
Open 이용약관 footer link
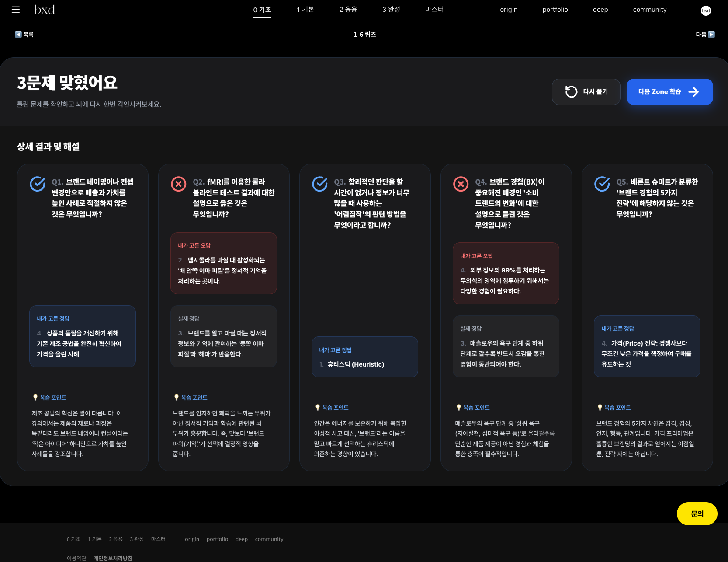tap(76, 558)
